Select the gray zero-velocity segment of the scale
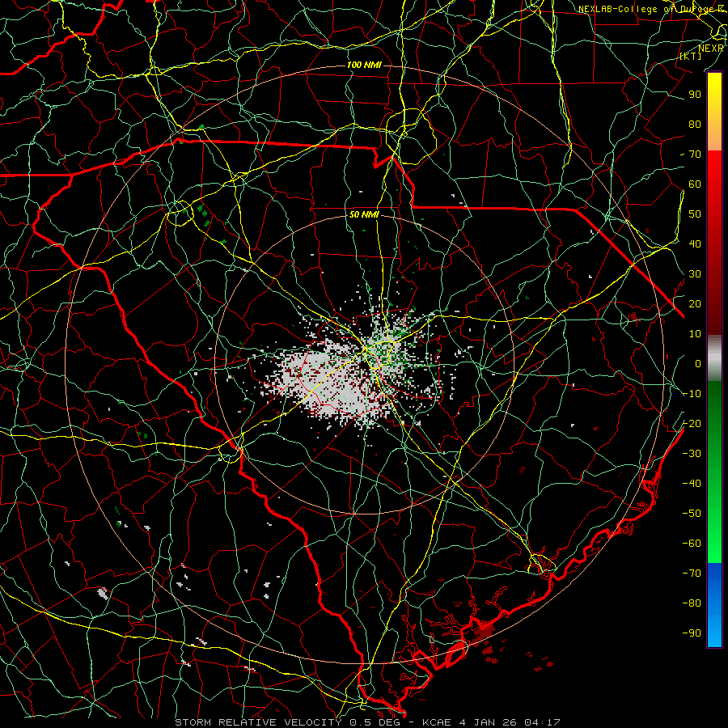Viewport: 728px width, 728px height. [714, 358]
